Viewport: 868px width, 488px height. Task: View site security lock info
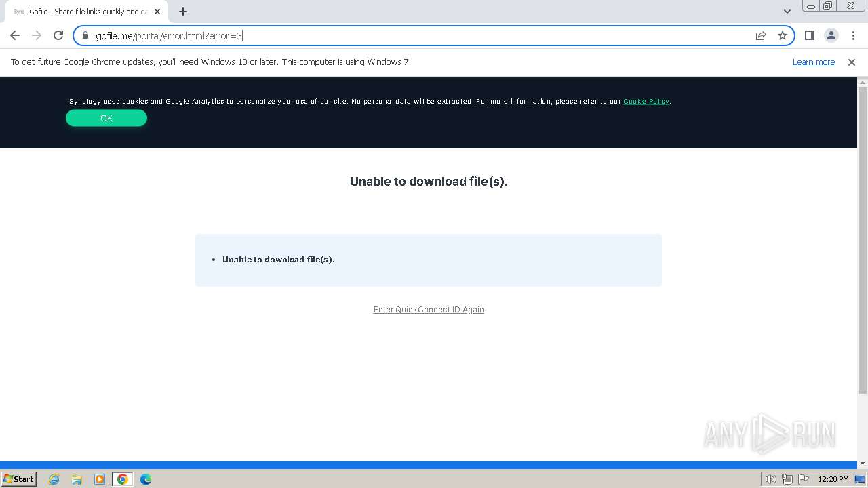click(85, 35)
